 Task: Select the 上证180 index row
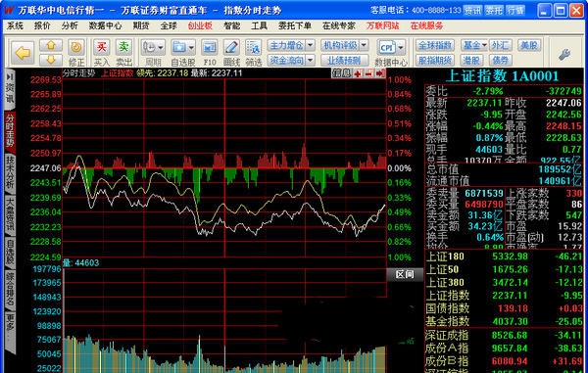coord(504,256)
